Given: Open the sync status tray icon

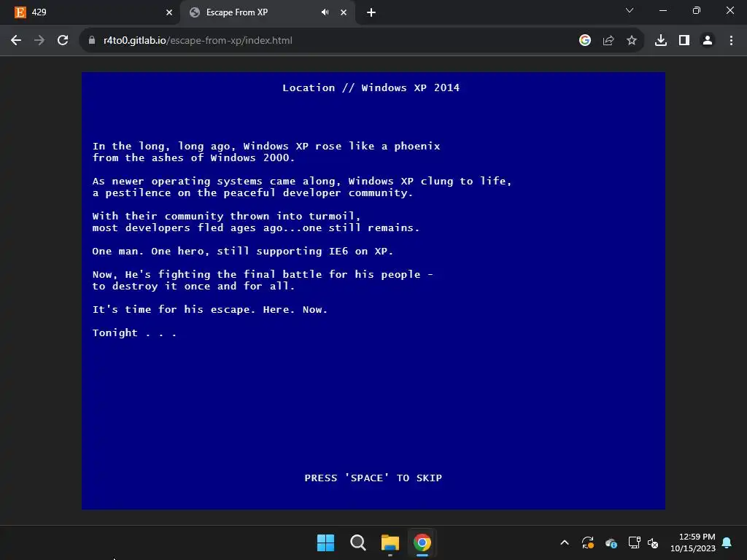Looking at the screenshot, I should coord(588,542).
